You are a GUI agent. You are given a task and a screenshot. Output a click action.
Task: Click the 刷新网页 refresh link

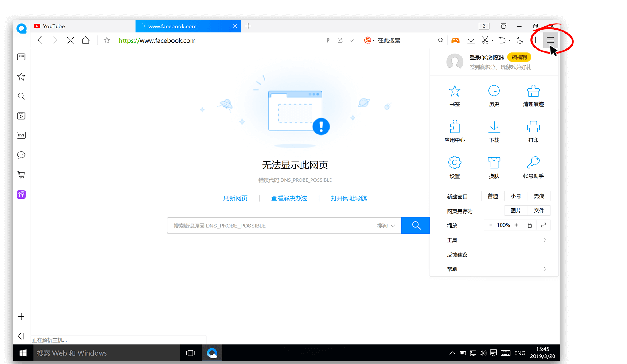tap(235, 198)
